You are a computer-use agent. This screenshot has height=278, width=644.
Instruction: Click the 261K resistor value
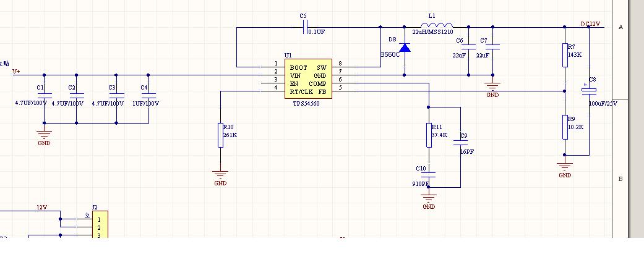(230, 135)
